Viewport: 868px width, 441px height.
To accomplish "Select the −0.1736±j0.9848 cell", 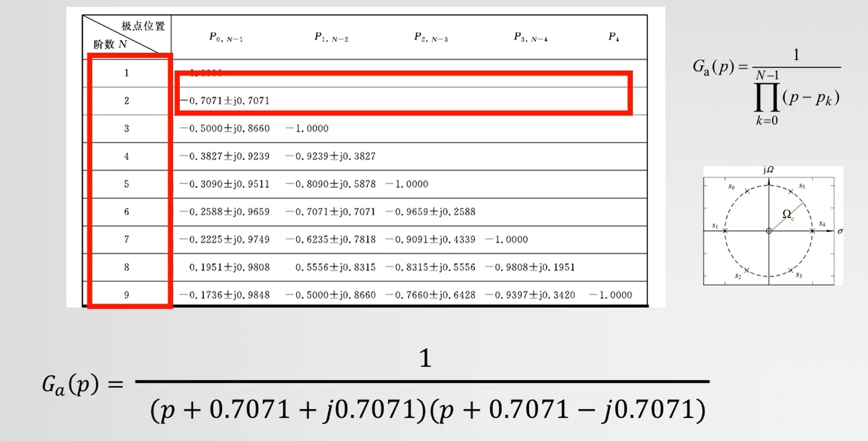I will point(224,295).
